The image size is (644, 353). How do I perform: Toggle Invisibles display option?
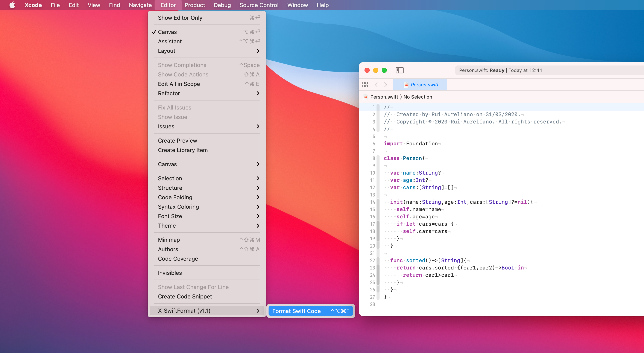tap(170, 273)
